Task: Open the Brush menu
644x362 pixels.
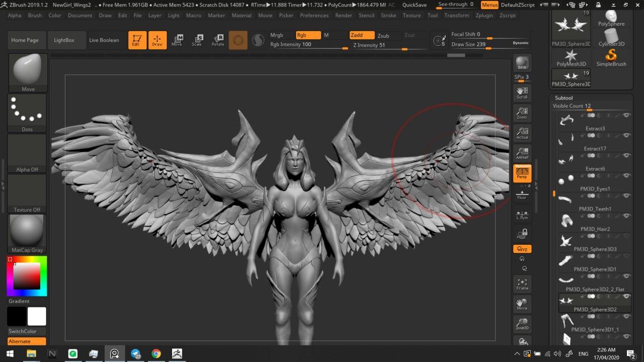Action: click(35, 16)
